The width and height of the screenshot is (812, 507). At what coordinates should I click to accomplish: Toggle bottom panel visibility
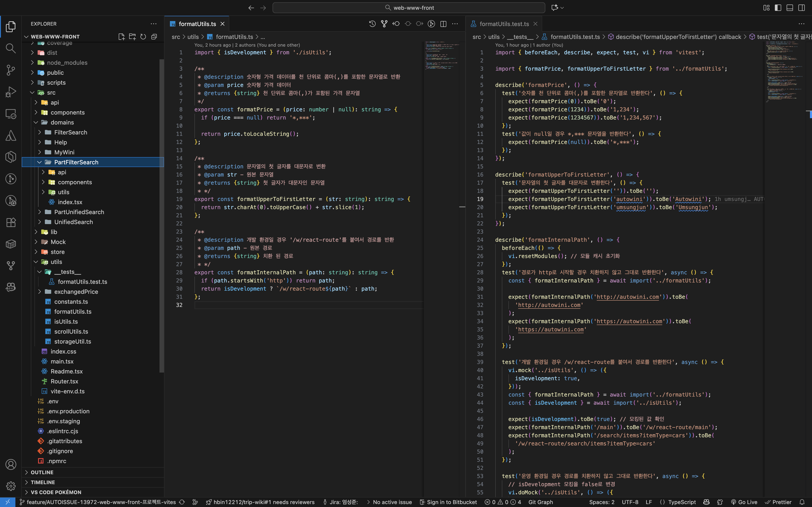[790, 8]
